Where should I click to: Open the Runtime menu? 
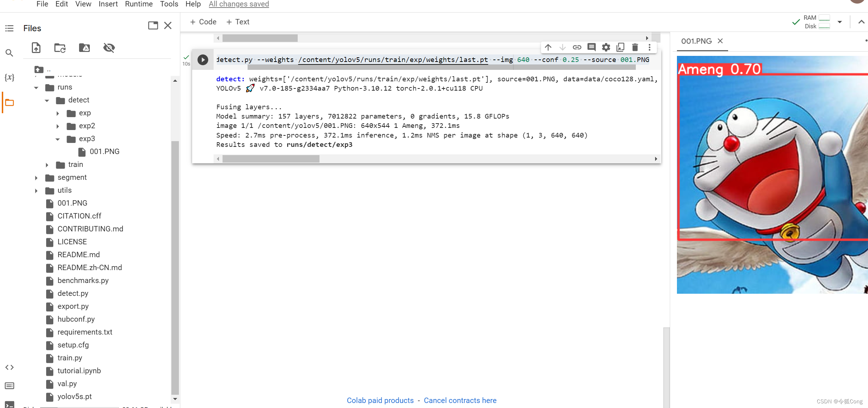139,4
